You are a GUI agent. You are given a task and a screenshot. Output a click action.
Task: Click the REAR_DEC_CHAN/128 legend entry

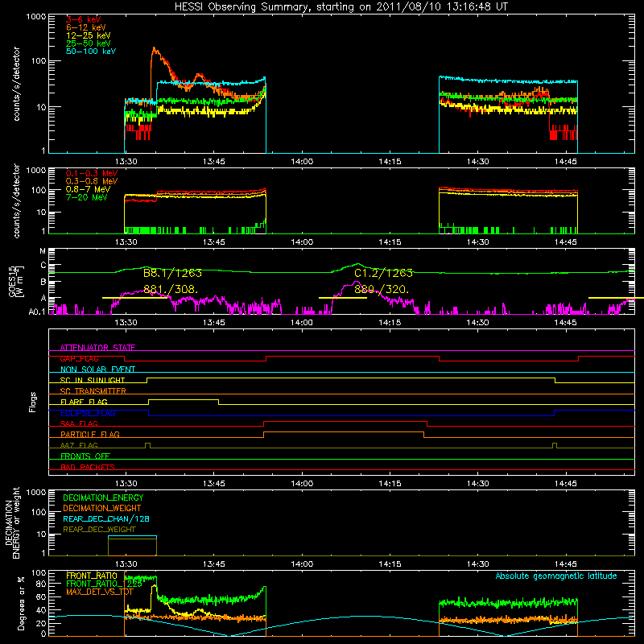[106, 519]
